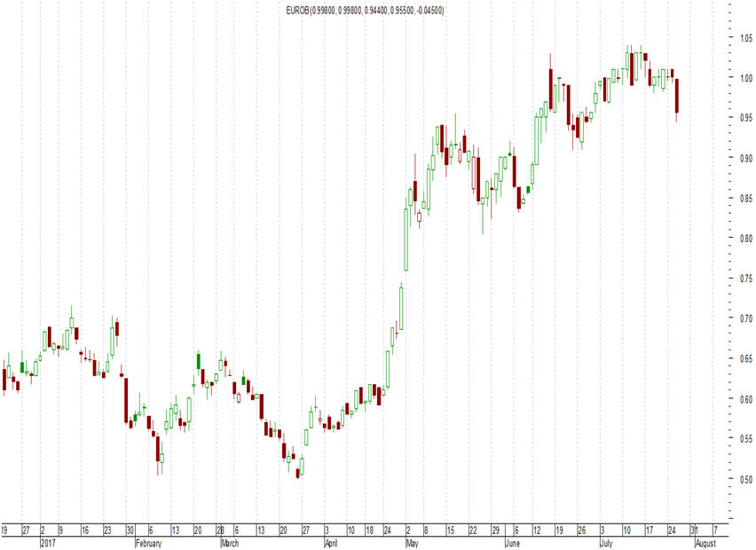
Task: Select the August month label
Action: click(x=706, y=543)
